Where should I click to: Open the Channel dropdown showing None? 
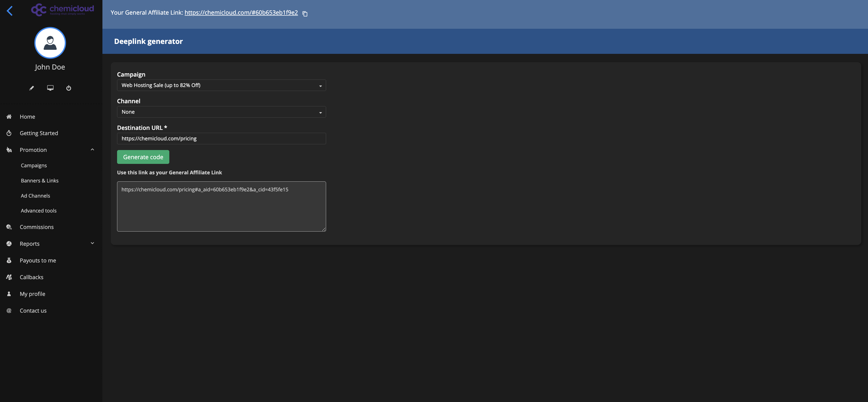pyautogui.click(x=221, y=112)
